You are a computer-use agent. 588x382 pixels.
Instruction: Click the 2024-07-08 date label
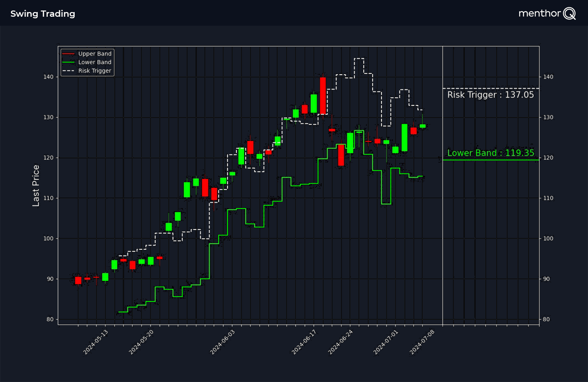click(x=422, y=342)
